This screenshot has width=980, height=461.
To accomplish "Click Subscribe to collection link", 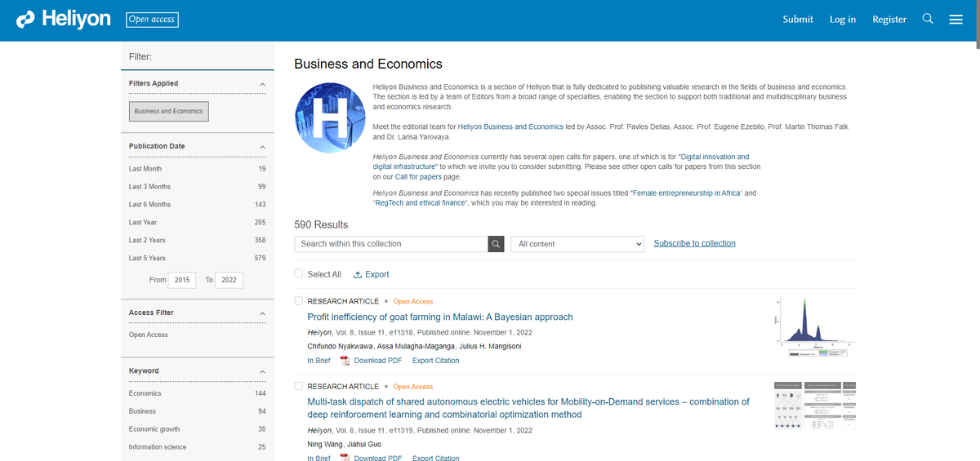I will coord(695,243).
